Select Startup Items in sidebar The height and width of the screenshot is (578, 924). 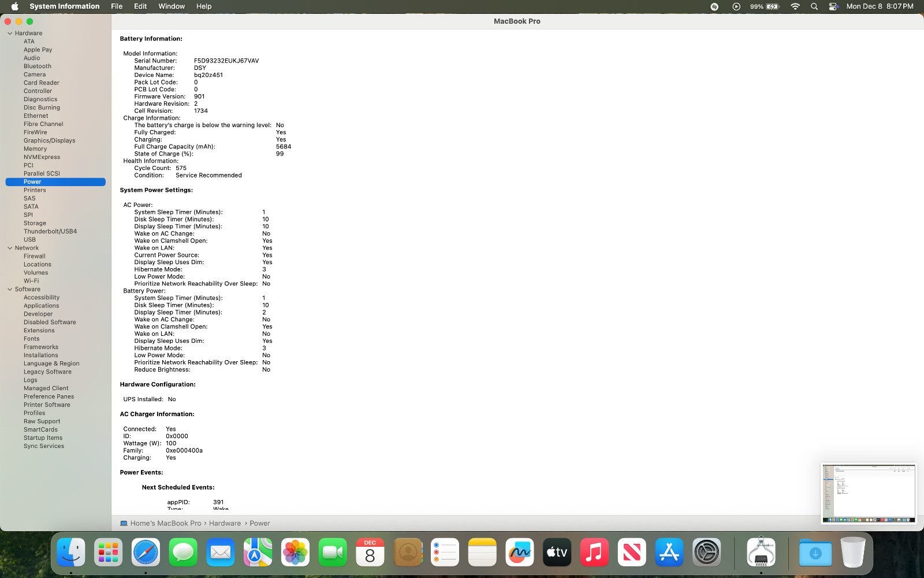click(x=43, y=438)
